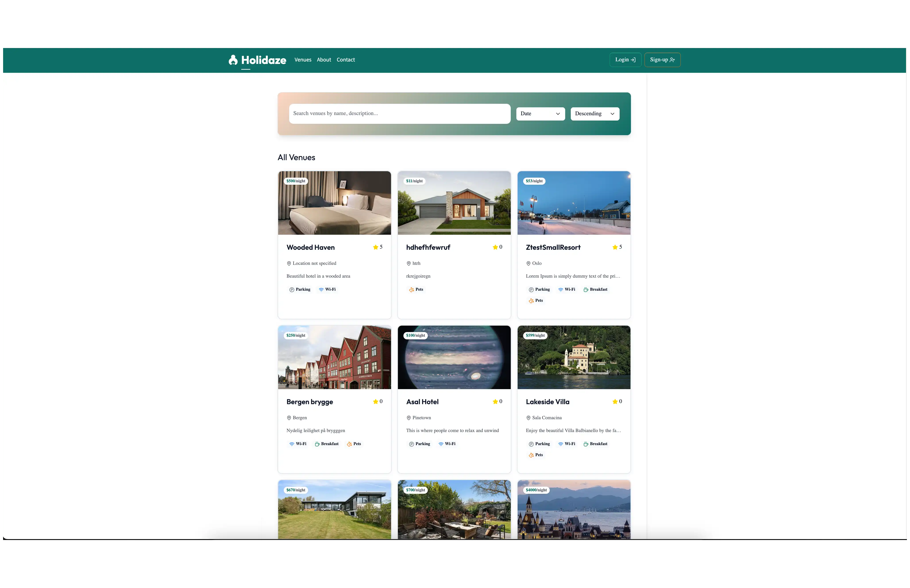
Task: Click the Pets paw icon on hdhefhfewruf card
Action: (x=411, y=290)
